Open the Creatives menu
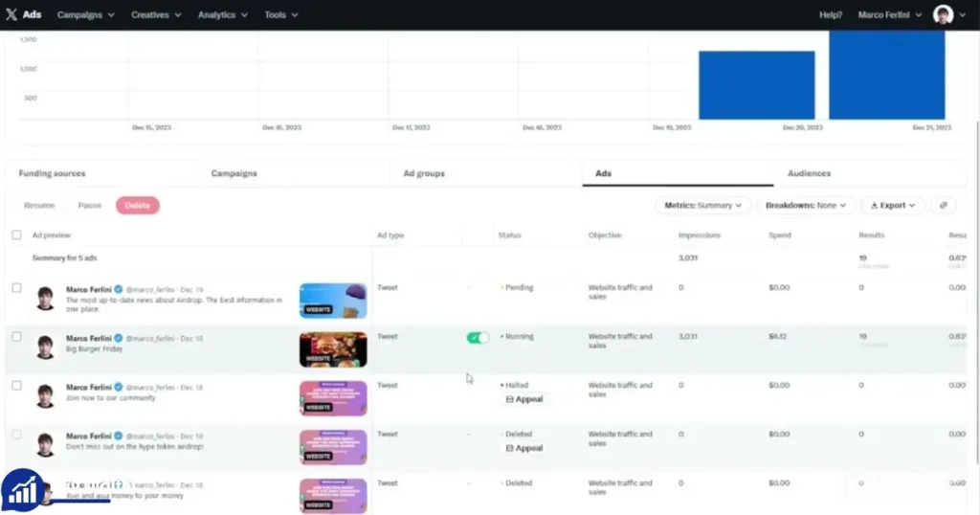The height and width of the screenshot is (515, 980). [x=156, y=14]
